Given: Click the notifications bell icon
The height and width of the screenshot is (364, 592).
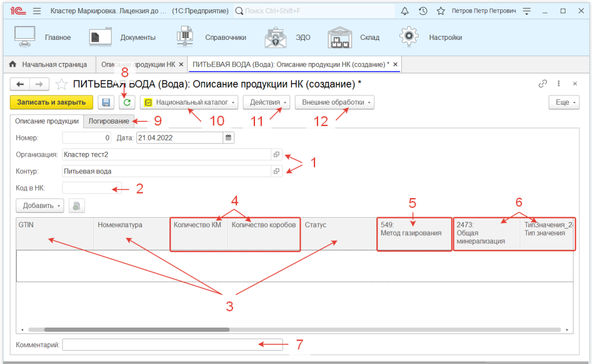Looking at the screenshot, I should 405,11.
